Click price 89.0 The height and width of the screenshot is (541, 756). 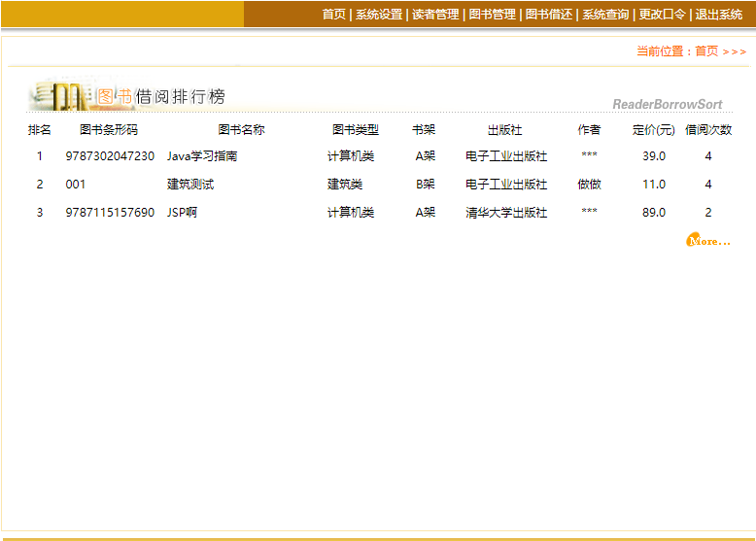click(654, 213)
